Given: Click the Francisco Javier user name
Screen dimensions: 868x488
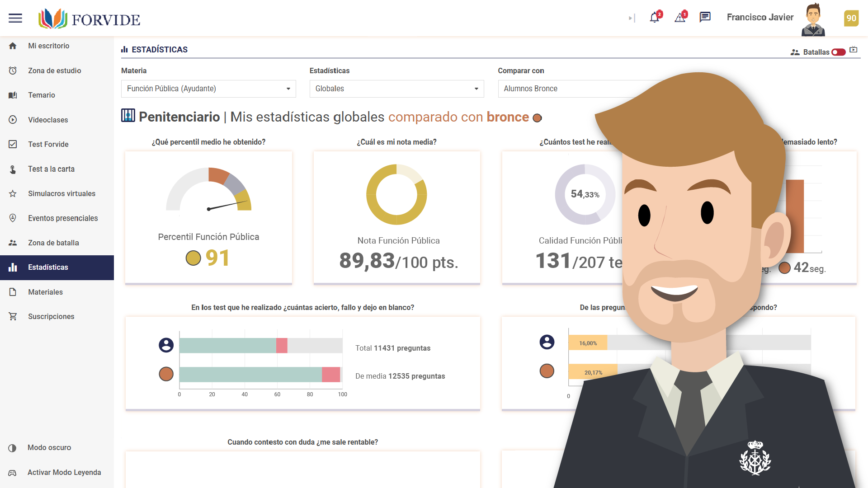Looking at the screenshot, I should [x=760, y=17].
